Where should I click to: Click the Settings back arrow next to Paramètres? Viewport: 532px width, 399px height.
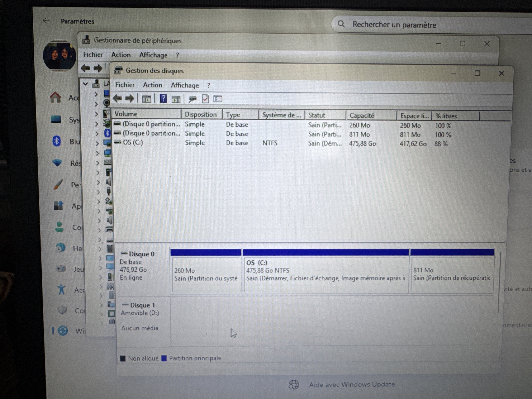click(46, 21)
